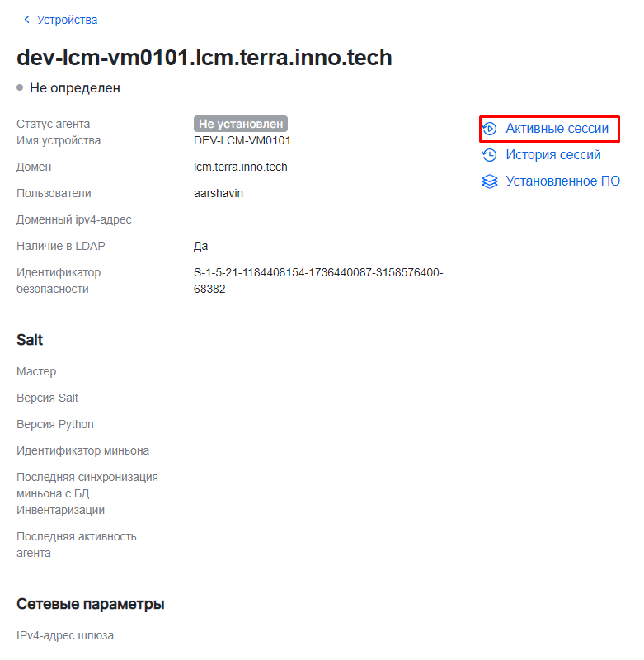This screenshot has width=644, height=660.
Task: Open the Активные сессии link
Action: click(557, 129)
